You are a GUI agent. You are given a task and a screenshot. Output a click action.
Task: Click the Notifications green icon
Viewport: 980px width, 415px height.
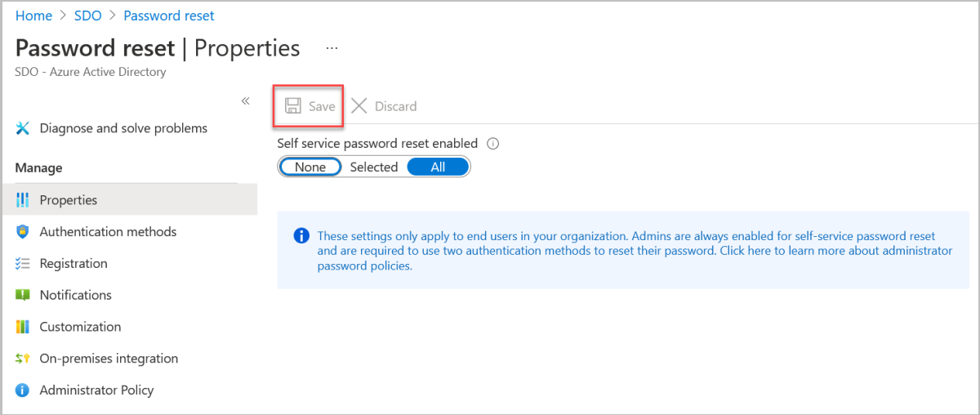tap(23, 295)
